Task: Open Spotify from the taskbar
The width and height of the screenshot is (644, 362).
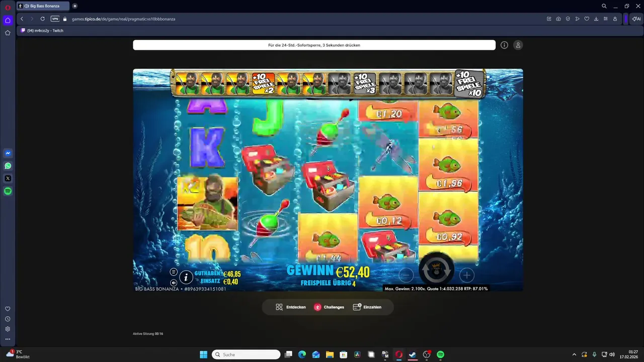Action: point(440,354)
